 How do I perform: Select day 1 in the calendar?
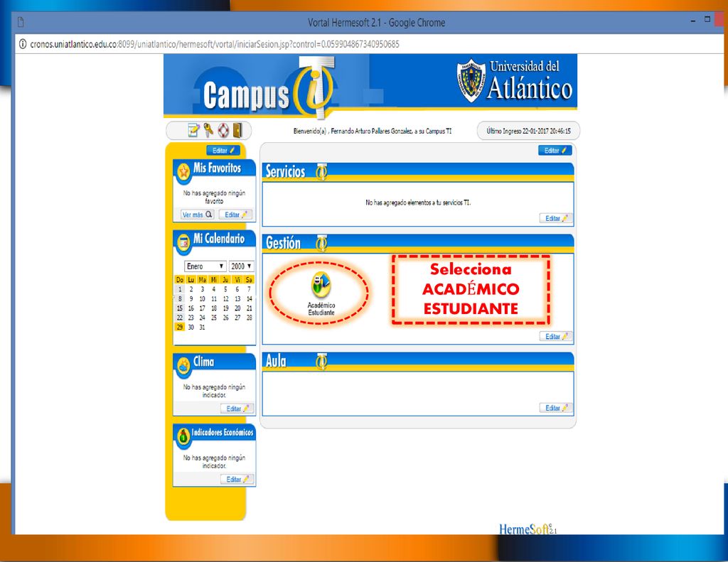pos(180,289)
